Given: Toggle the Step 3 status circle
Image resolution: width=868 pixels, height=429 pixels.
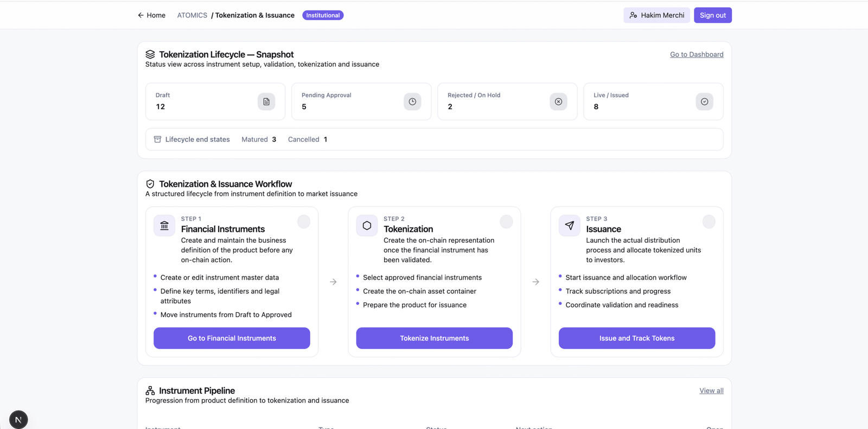Looking at the screenshot, I should coord(709,222).
